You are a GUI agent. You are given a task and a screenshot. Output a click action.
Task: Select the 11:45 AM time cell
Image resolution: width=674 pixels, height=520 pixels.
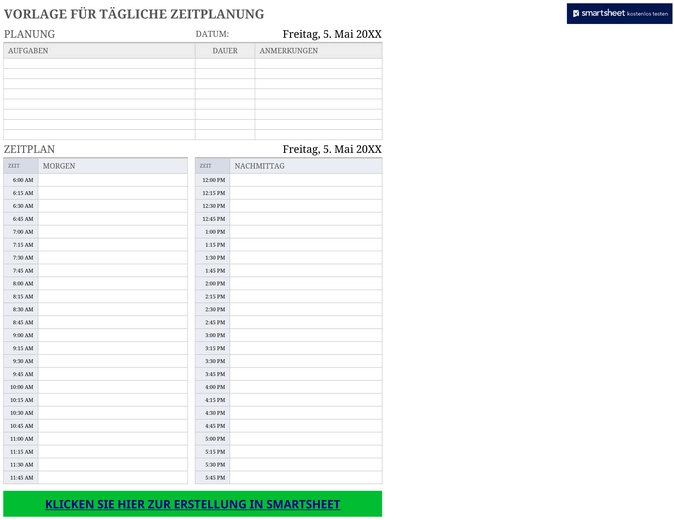pyautogui.click(x=21, y=477)
